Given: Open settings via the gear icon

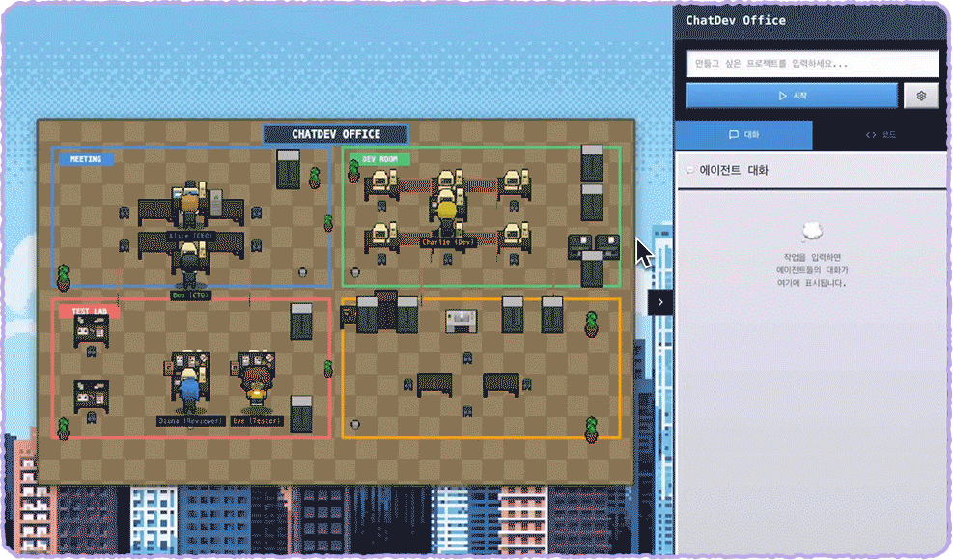Looking at the screenshot, I should (921, 96).
